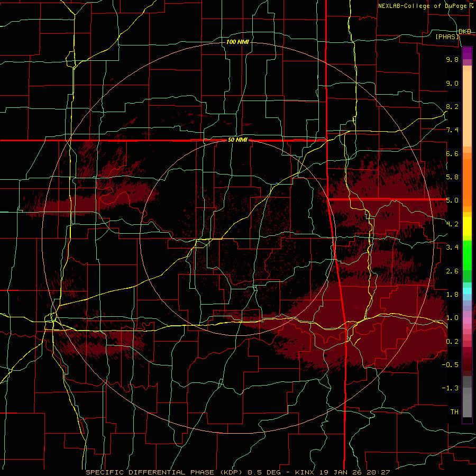Click the DKD product label

465,32
